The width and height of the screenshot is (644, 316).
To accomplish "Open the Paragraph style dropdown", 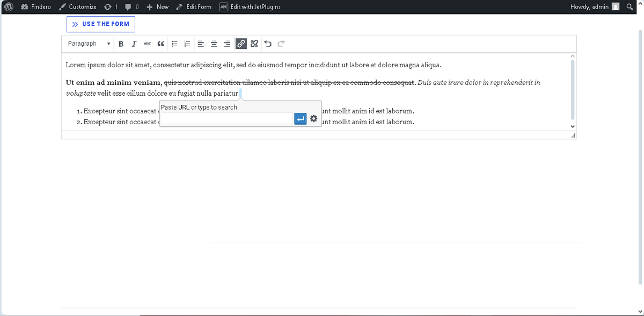I will (87, 44).
